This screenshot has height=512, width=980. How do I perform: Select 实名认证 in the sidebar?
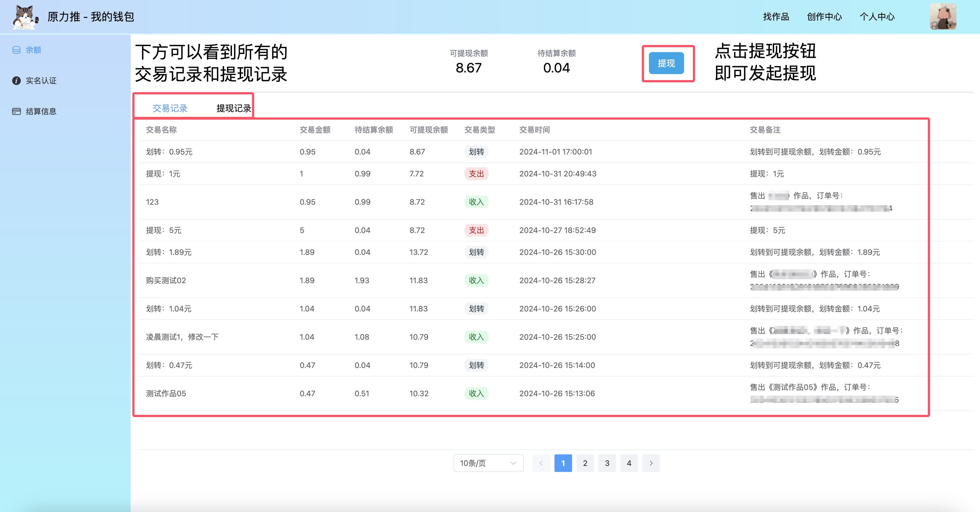point(41,81)
